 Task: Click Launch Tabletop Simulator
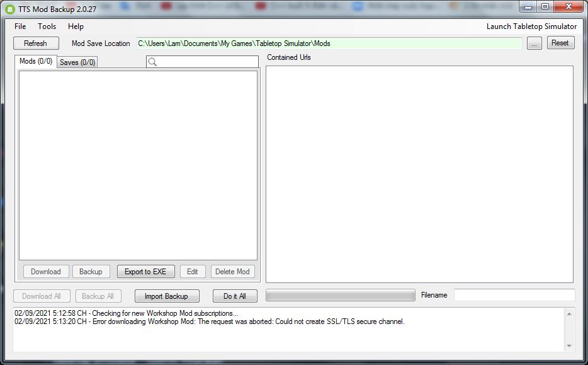(531, 26)
